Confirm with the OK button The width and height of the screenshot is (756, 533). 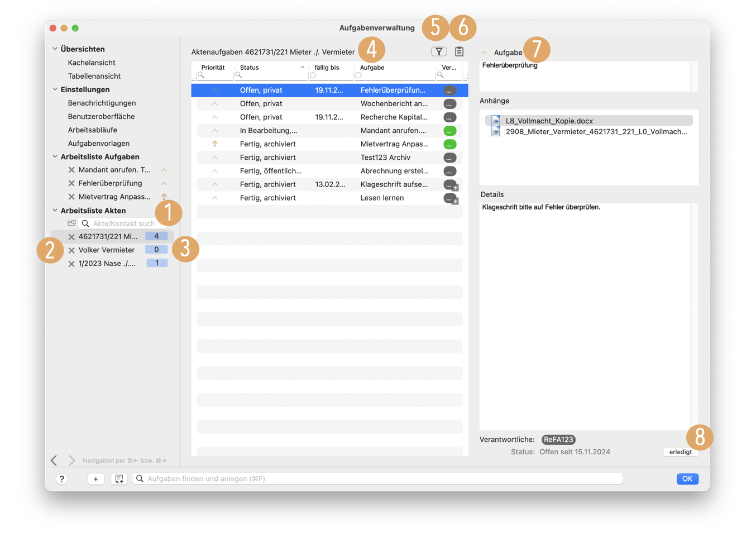pyautogui.click(x=687, y=479)
